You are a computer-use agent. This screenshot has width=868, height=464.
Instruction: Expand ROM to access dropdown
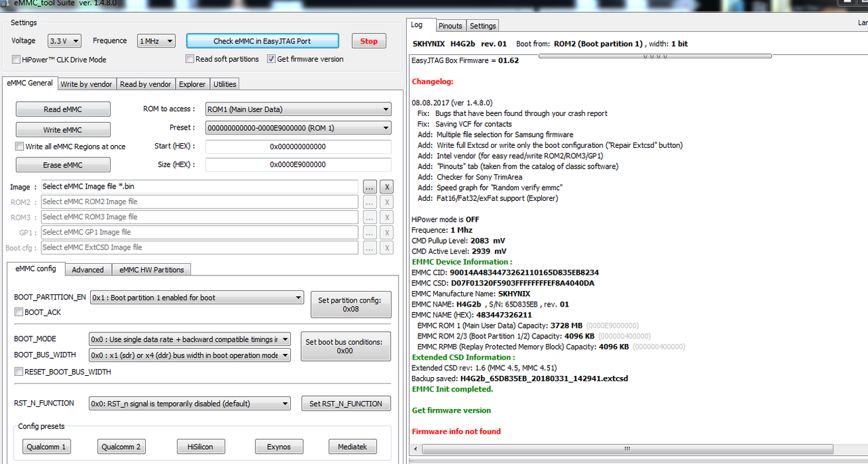click(298, 109)
